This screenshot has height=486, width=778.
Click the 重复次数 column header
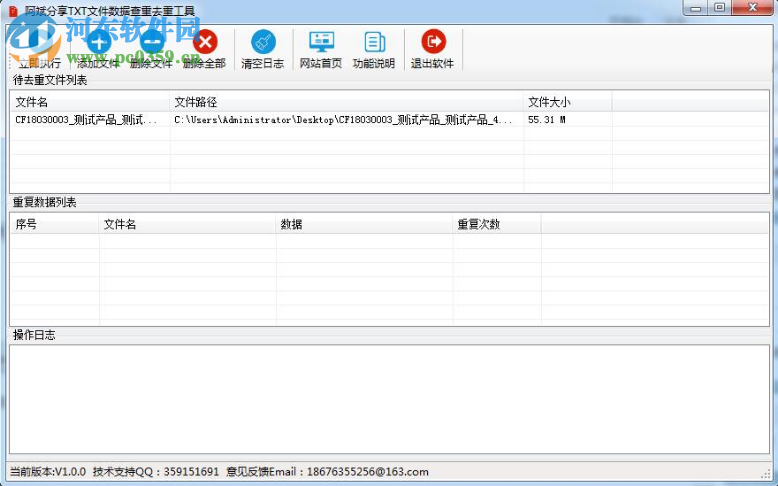point(497,224)
